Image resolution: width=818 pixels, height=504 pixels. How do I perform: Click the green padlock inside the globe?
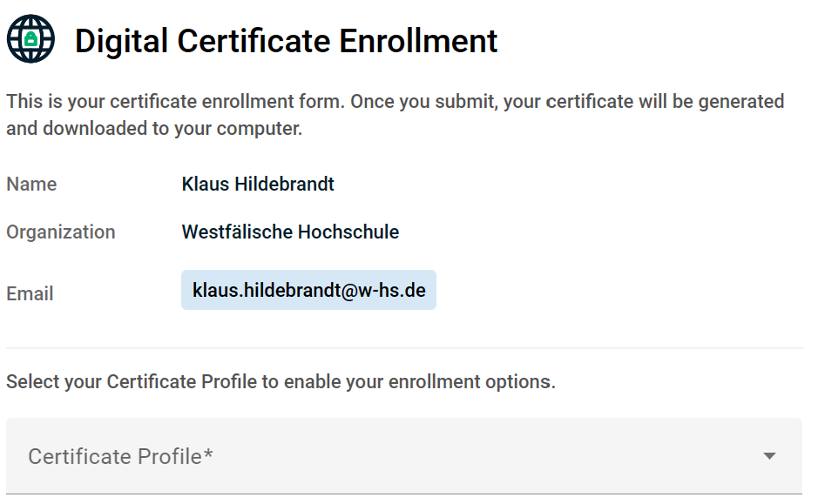click(30, 40)
